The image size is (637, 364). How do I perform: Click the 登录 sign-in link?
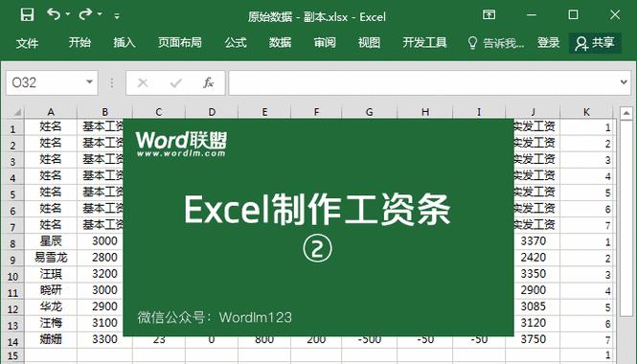click(x=549, y=42)
